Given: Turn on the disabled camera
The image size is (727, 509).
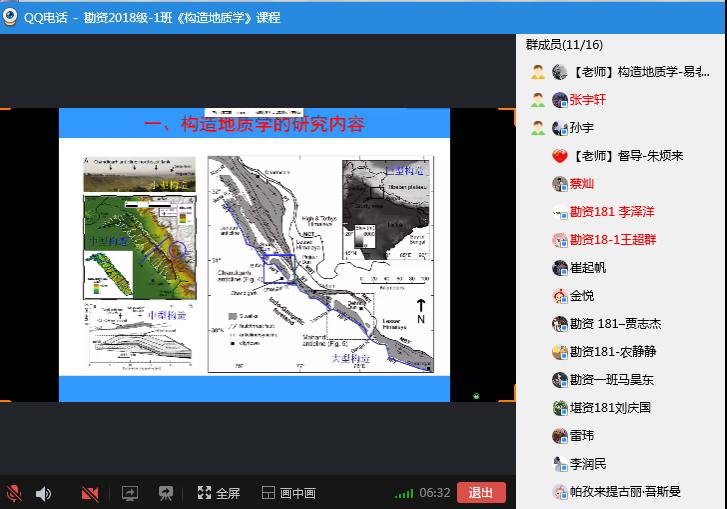Looking at the screenshot, I should 90,493.
